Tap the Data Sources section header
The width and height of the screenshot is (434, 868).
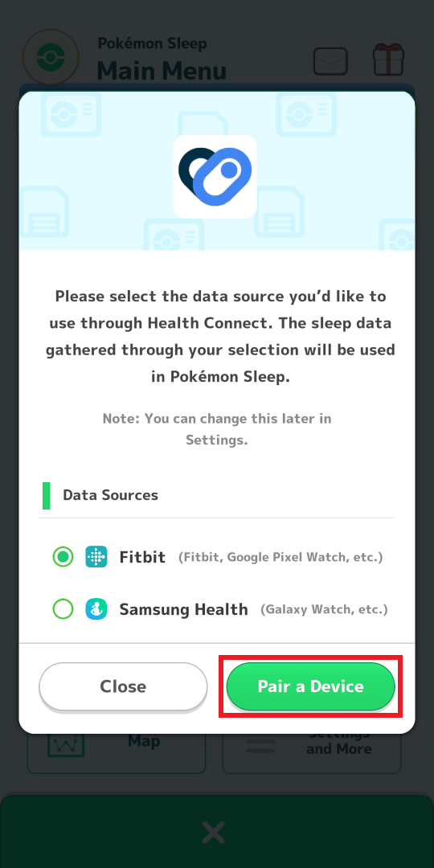(x=110, y=495)
